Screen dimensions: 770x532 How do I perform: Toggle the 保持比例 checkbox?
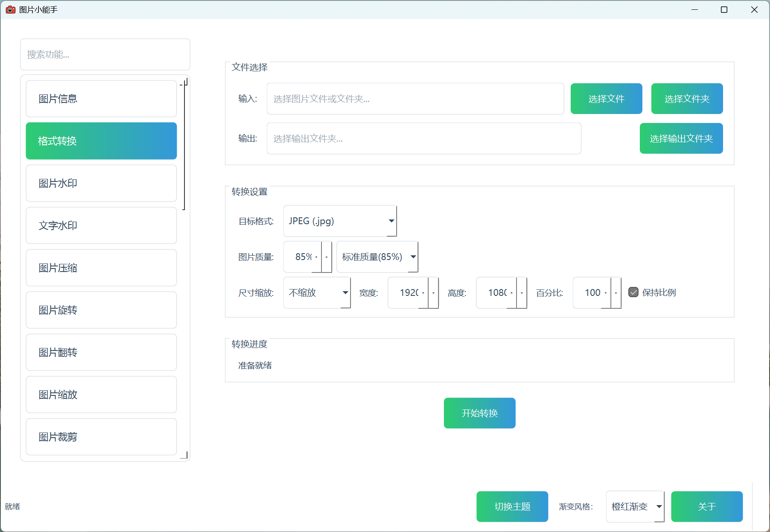pos(633,292)
